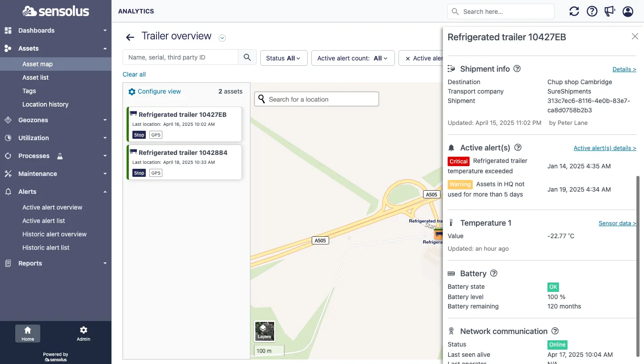Image resolution: width=644 pixels, height=364 pixels.
Task: Click the Clear all filters link
Action: pyautogui.click(x=134, y=74)
